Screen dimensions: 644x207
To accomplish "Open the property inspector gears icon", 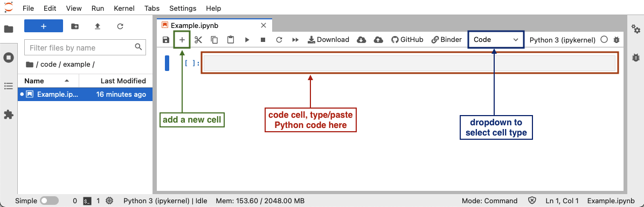I will pos(636,29).
